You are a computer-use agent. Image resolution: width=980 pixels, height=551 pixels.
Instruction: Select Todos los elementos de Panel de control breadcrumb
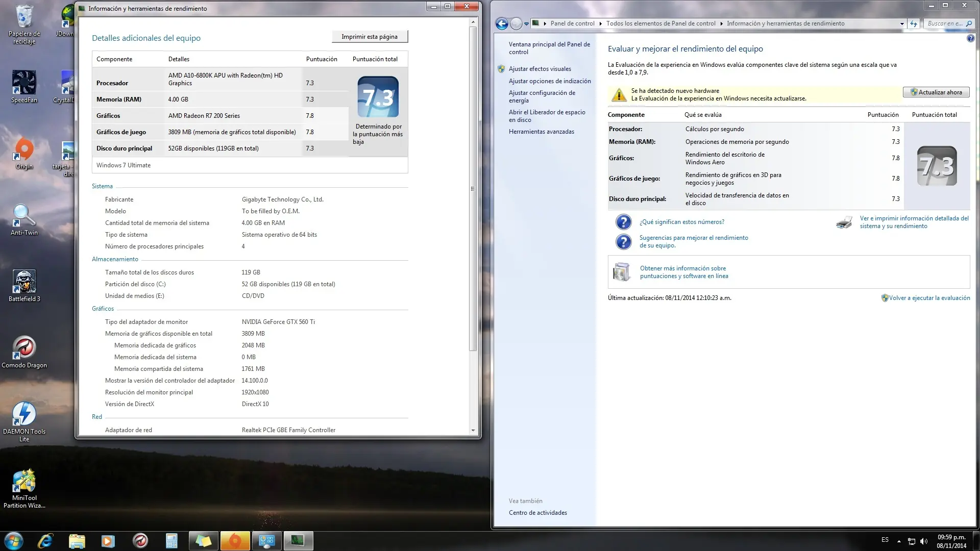tap(661, 23)
